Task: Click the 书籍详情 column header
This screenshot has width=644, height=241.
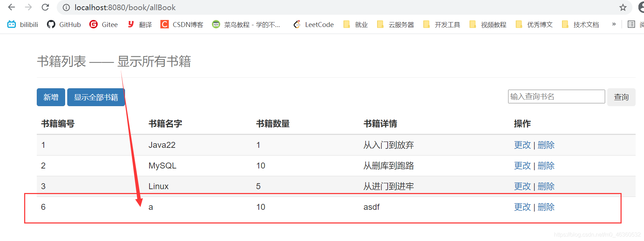Action: [380, 124]
